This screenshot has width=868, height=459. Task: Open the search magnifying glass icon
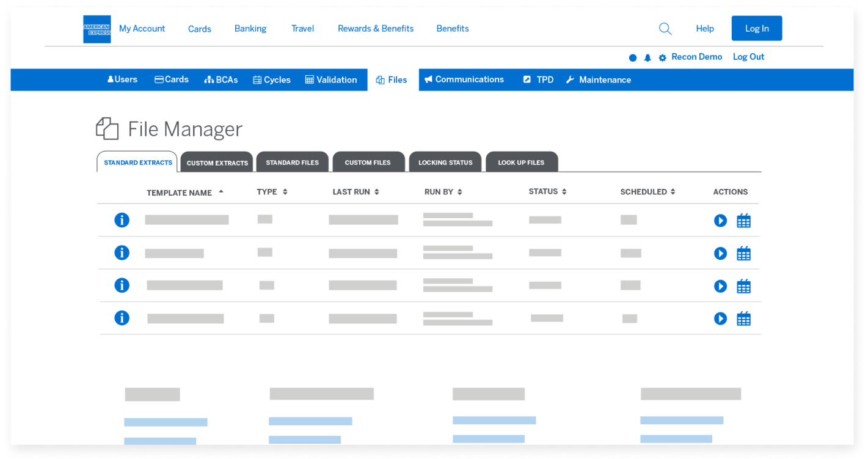tap(665, 28)
